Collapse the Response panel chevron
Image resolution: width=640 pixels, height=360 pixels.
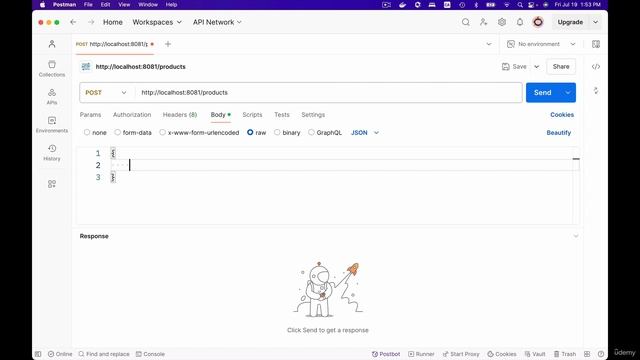coord(576,236)
